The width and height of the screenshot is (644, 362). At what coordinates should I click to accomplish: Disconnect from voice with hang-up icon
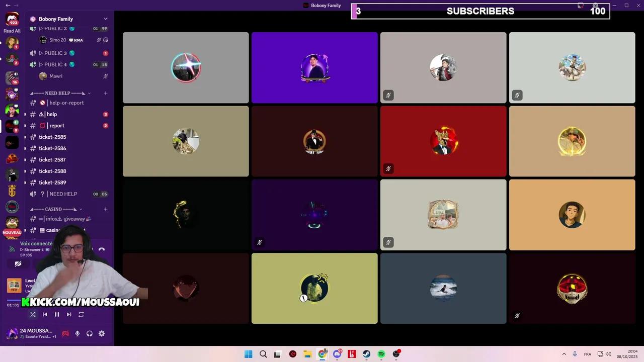click(x=102, y=249)
